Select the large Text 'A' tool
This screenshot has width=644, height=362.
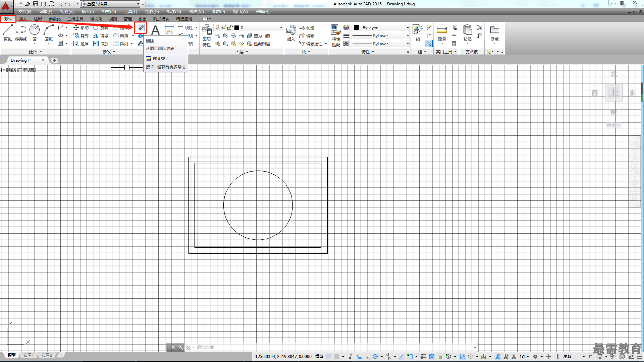point(155,30)
